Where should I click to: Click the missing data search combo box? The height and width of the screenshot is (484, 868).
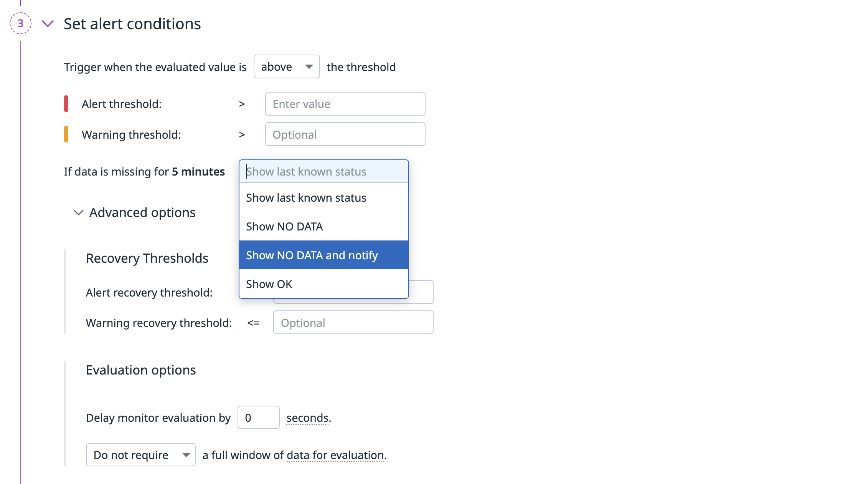(323, 171)
